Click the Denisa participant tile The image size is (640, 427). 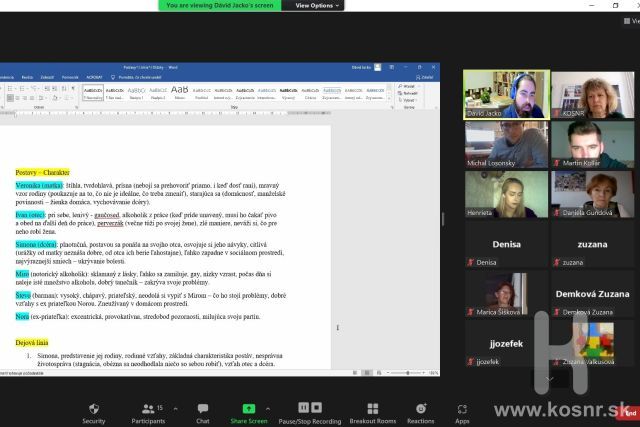pyautogui.click(x=506, y=246)
